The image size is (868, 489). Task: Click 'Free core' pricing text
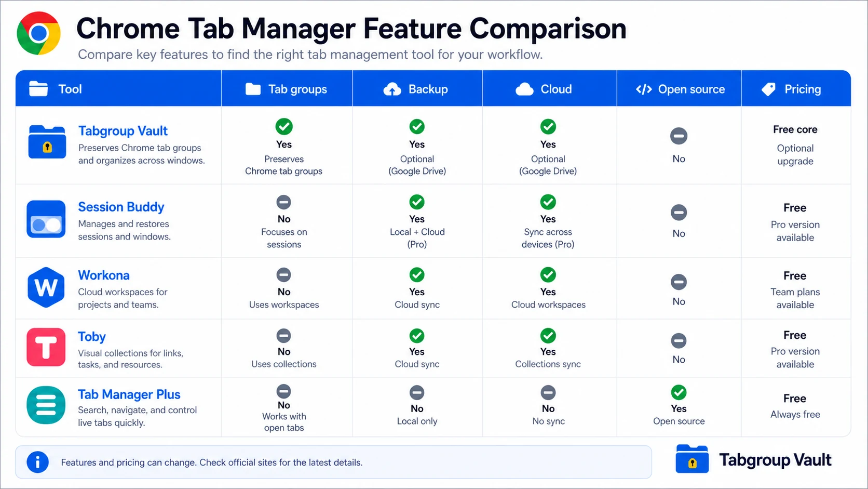795,129
